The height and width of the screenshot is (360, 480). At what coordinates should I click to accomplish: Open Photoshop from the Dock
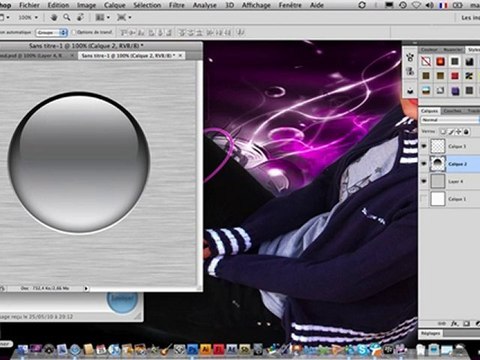click(192, 349)
